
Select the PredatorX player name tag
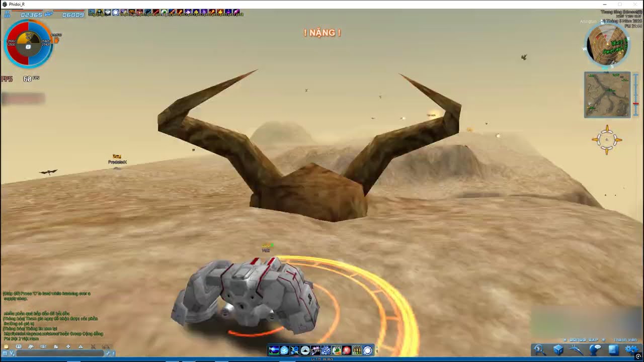tap(117, 162)
